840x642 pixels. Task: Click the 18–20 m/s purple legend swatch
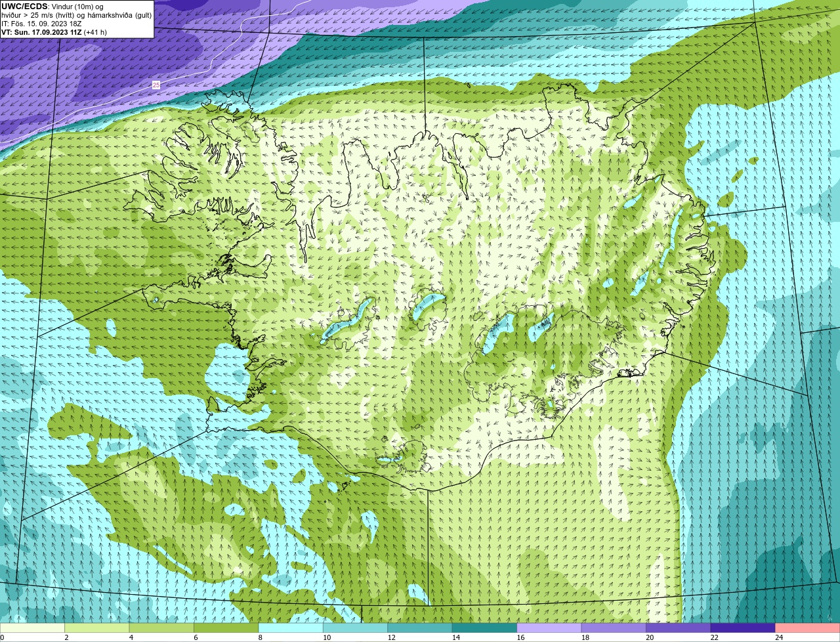coord(614,628)
